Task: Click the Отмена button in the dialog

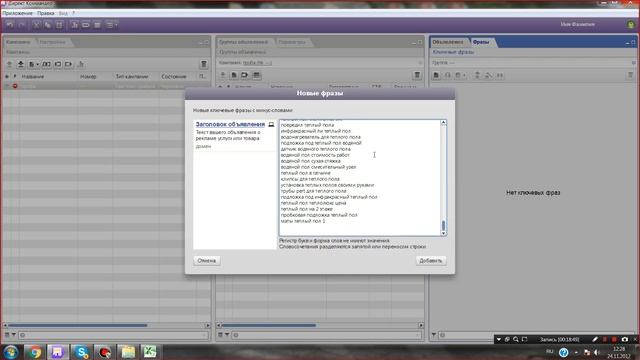Action: (207, 260)
